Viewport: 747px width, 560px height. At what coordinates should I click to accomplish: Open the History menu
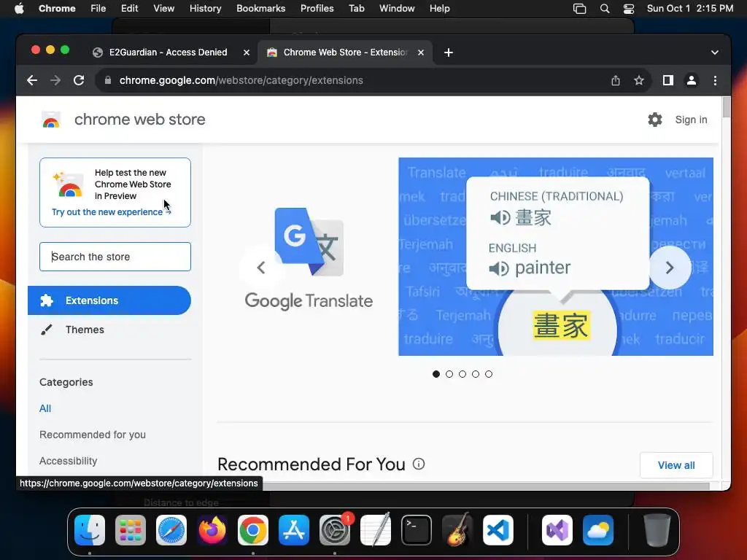tap(205, 9)
